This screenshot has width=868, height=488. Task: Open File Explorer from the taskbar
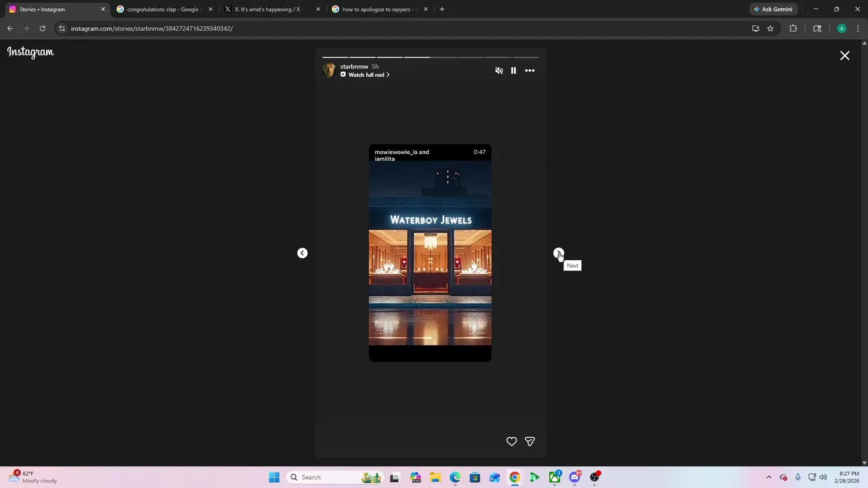point(435,477)
